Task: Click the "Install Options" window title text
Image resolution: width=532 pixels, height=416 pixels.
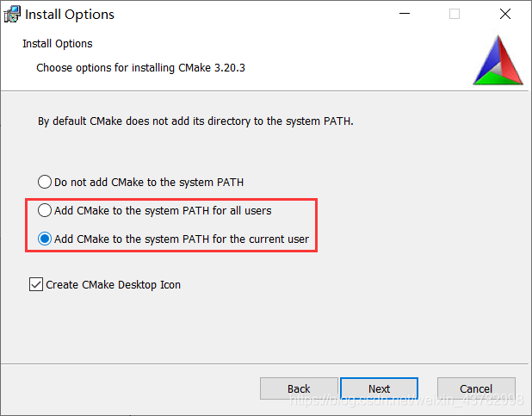Action: [x=70, y=15]
